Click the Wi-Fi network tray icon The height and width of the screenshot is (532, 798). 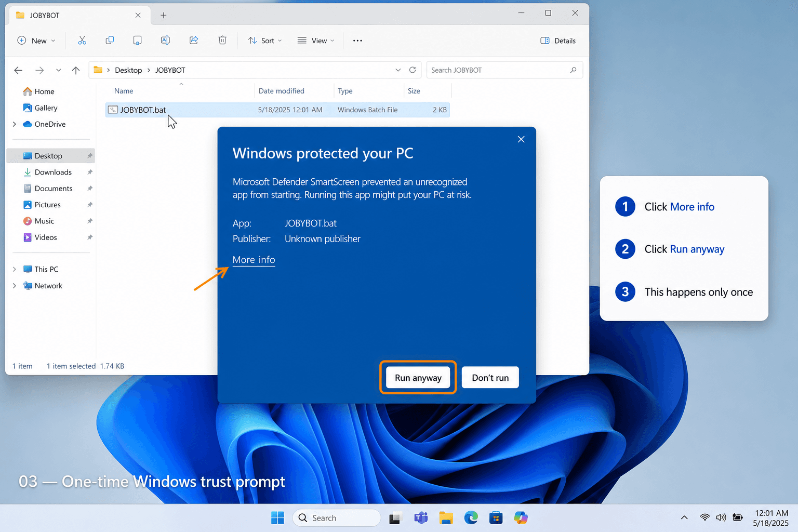[704, 517]
